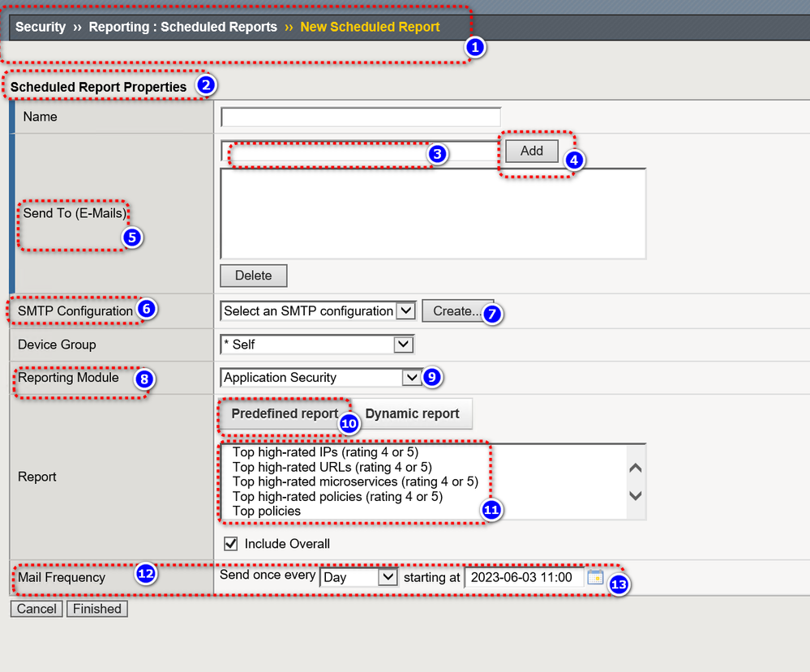Image resolution: width=810 pixels, height=672 pixels.
Task: Open the SMTP configuration dropdown
Action: (x=318, y=310)
